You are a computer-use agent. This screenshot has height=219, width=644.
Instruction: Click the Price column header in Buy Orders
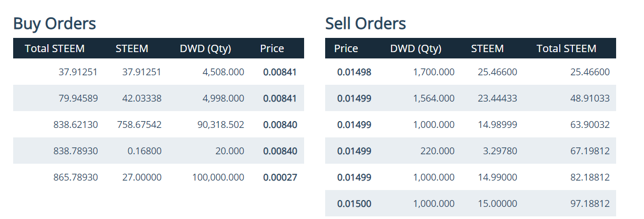coord(272,48)
